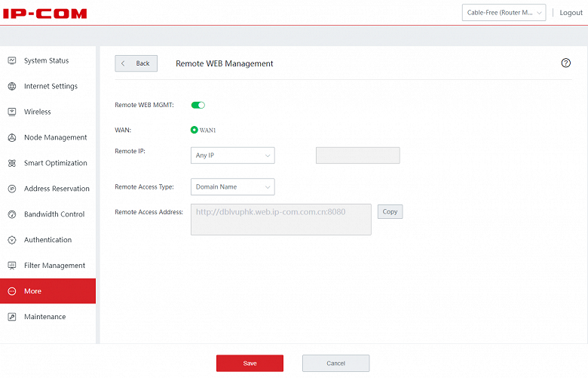Click the Bandwidth Control gauge icon
This screenshot has width=588, height=378.
[x=11, y=214]
